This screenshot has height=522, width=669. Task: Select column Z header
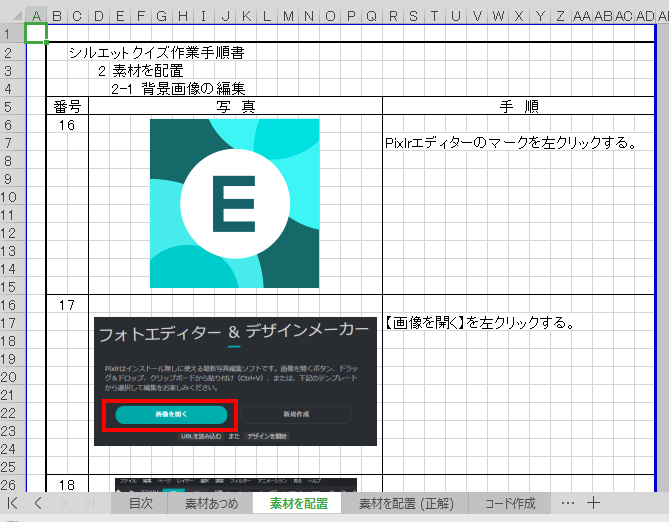pos(561,16)
